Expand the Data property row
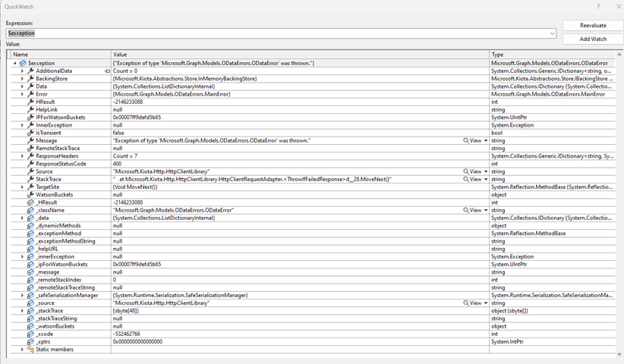 pos(22,86)
